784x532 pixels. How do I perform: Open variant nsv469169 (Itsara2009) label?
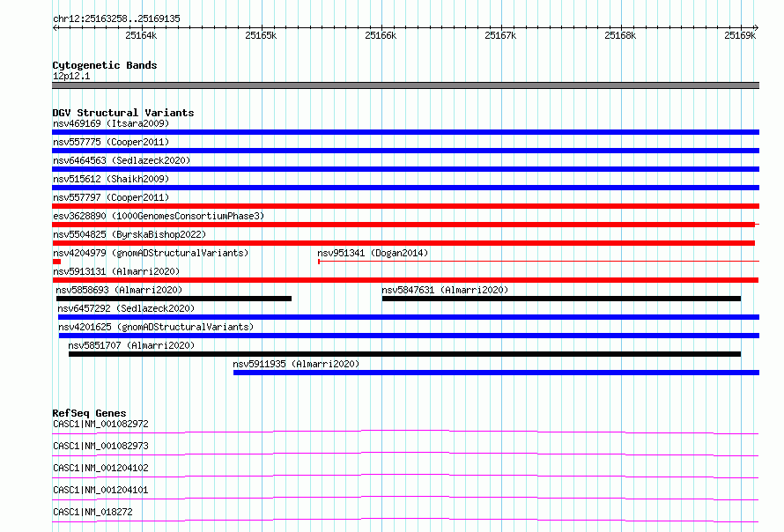pos(111,123)
